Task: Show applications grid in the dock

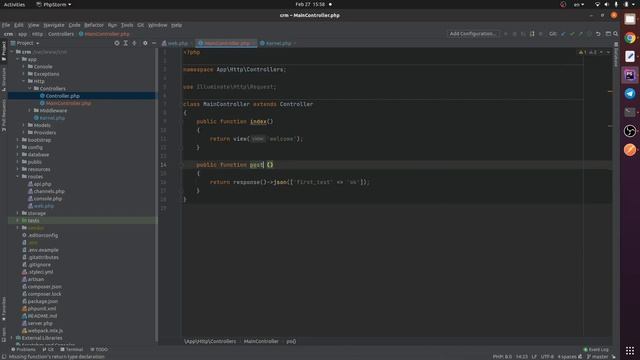Action: pyautogui.click(x=630, y=350)
